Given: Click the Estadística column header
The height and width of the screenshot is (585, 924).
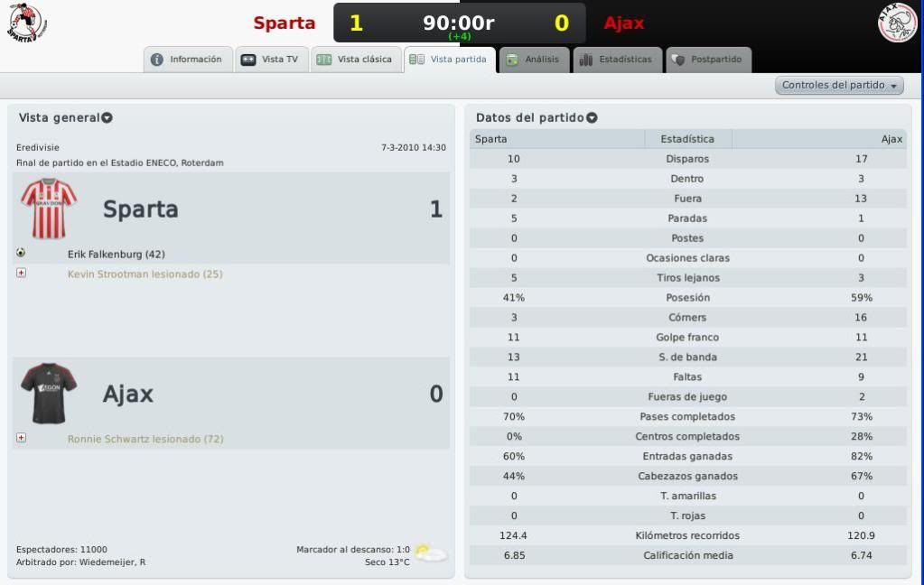Looking at the screenshot, I should (687, 139).
